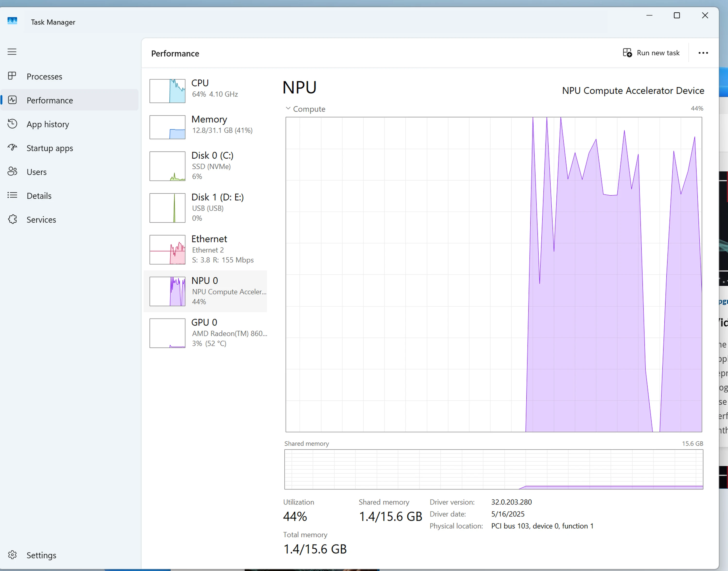
Task: Expand the navigation menu with hamburger icon
Action: point(12,52)
